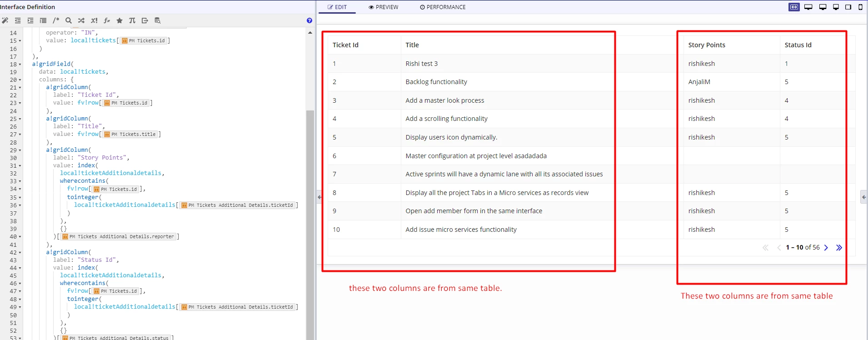This screenshot has height=340, width=868.
Task: Fold index function at line 31
Action: pyautogui.click(x=20, y=166)
